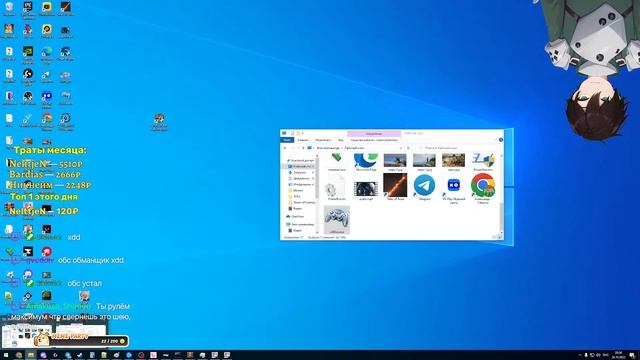Select the 7-Zip shield installer icon in Explorer
The width and height of the screenshot is (640, 360).
click(483, 162)
